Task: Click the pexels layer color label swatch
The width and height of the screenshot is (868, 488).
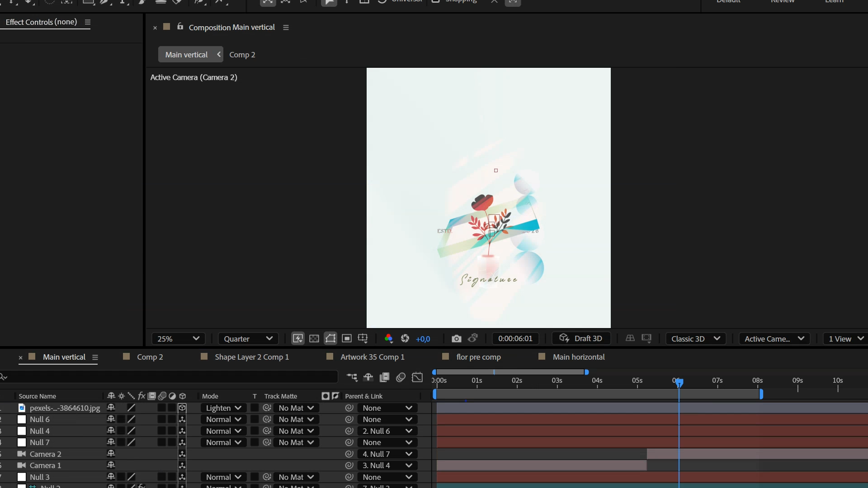Action: [22, 408]
